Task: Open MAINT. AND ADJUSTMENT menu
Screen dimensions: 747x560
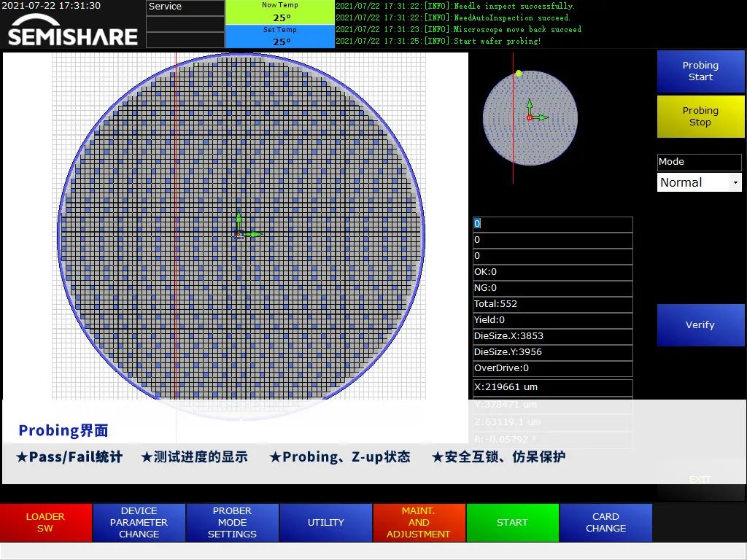Action: coord(419,522)
